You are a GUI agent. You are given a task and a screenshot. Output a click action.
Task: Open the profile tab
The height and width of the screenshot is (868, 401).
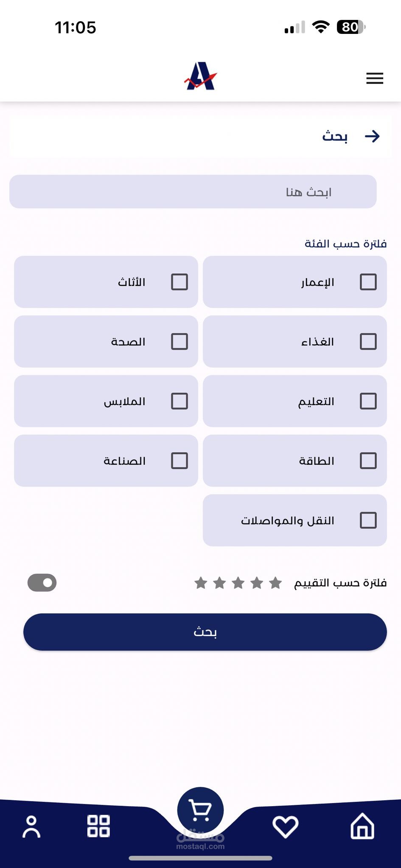click(31, 826)
